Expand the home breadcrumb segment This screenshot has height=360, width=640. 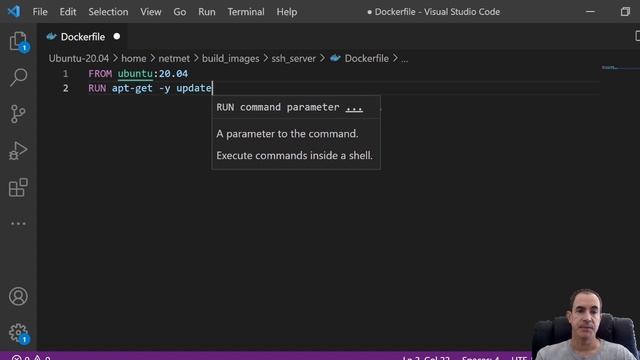click(133, 58)
